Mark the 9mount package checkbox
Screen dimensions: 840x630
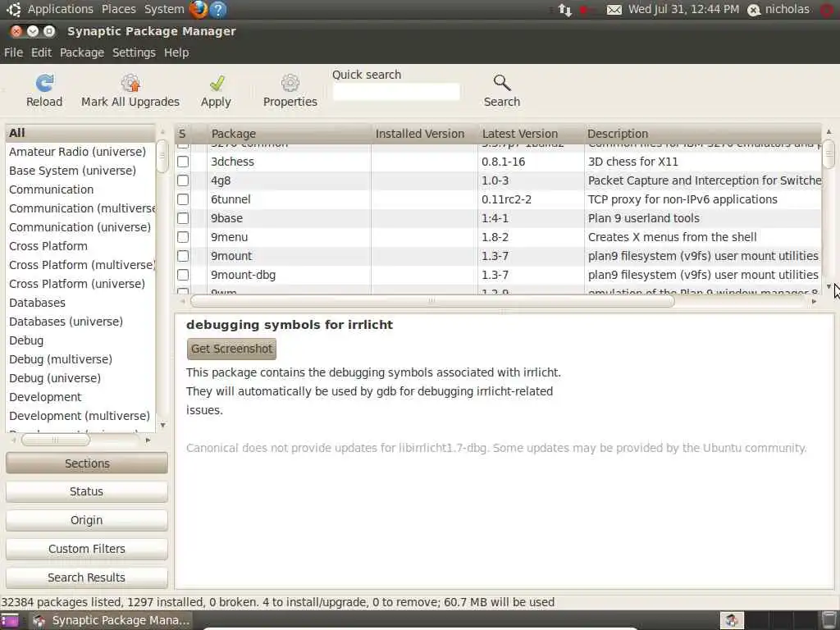[183, 256]
